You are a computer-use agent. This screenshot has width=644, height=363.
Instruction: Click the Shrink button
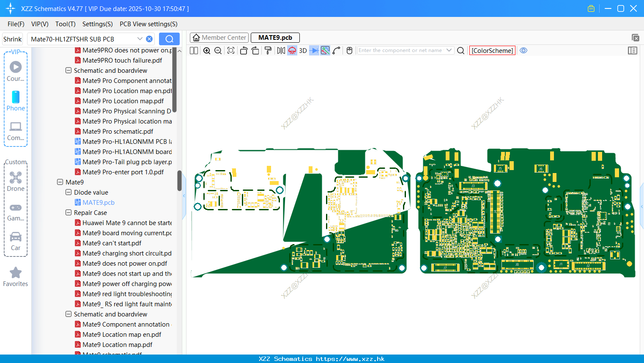coord(12,39)
